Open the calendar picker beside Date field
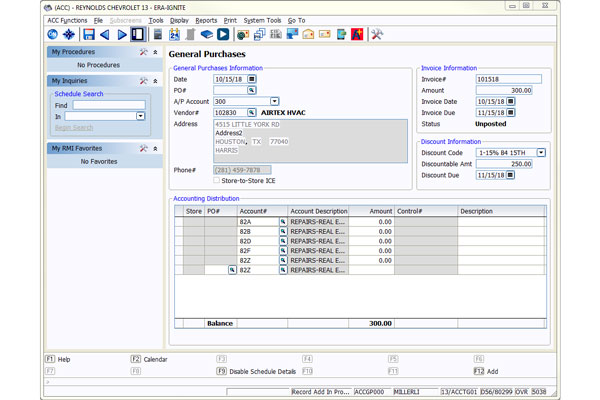 (x=252, y=79)
